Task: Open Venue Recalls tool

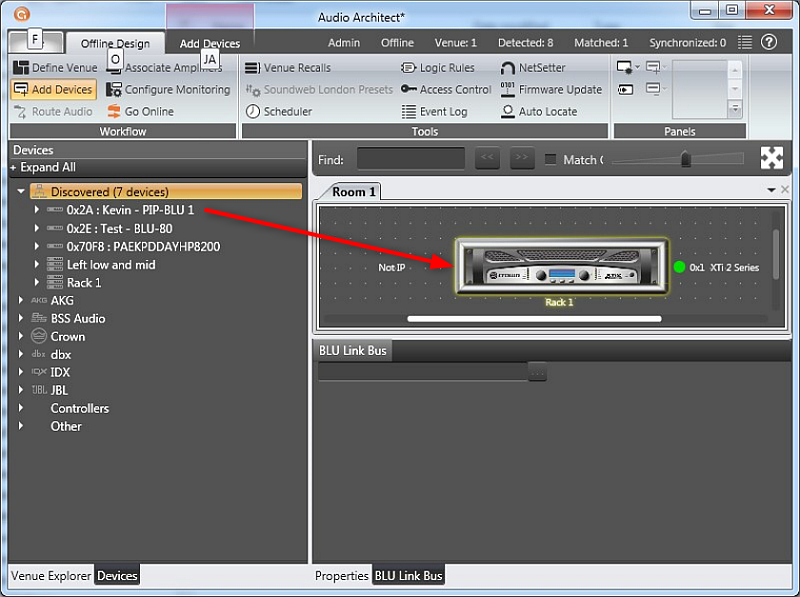Action: point(287,67)
